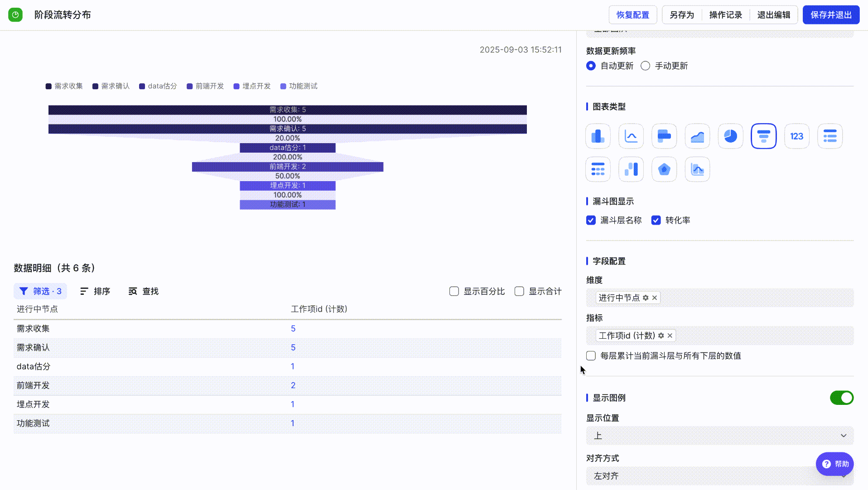
Task: Check 显示合计 checkbox
Action: click(519, 291)
